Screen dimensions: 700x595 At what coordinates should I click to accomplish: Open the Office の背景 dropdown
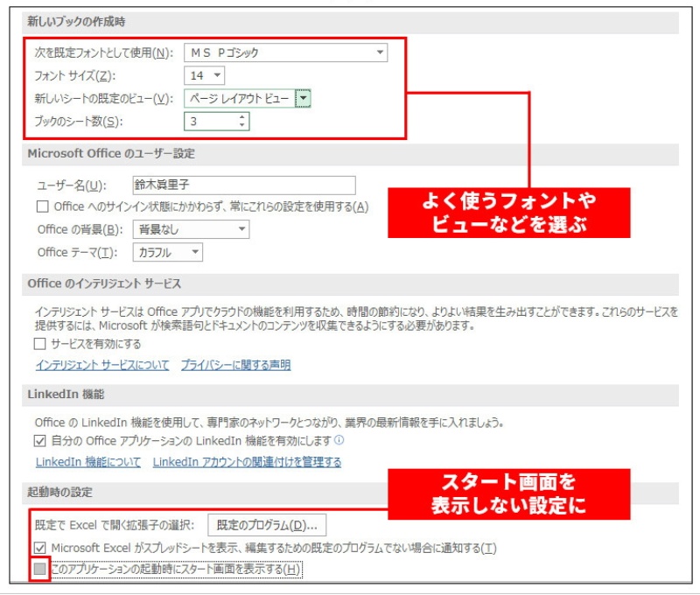tap(190, 229)
